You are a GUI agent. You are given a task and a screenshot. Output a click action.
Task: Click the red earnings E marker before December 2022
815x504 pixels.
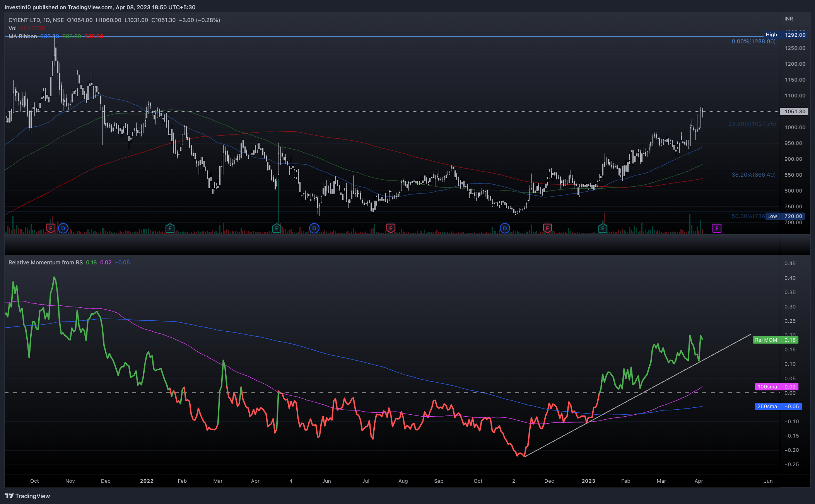[547, 228]
